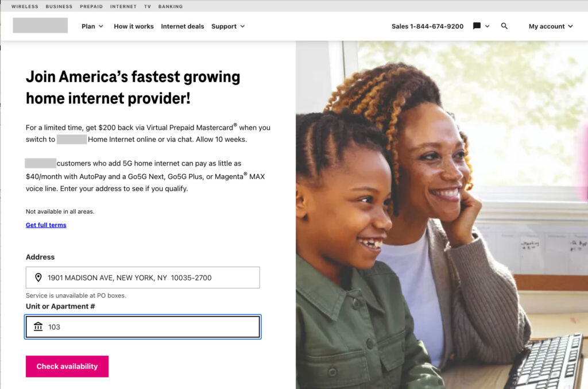Open the My account dropdown
Screen dimensions: 588x389
pyautogui.click(x=551, y=26)
